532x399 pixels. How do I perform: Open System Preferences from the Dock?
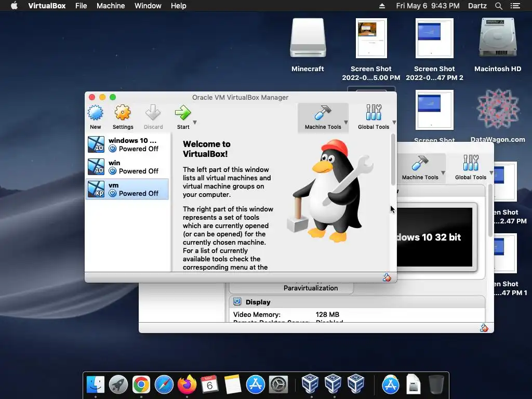(x=278, y=384)
